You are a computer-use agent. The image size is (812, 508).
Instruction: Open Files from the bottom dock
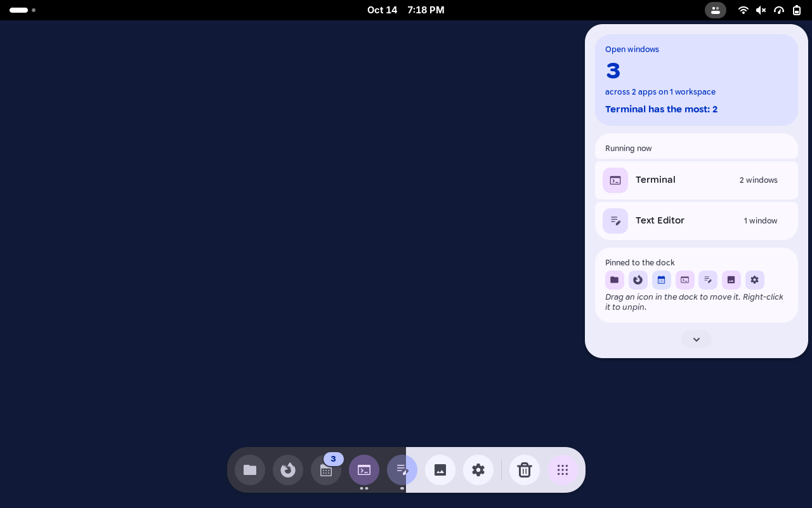click(x=250, y=470)
